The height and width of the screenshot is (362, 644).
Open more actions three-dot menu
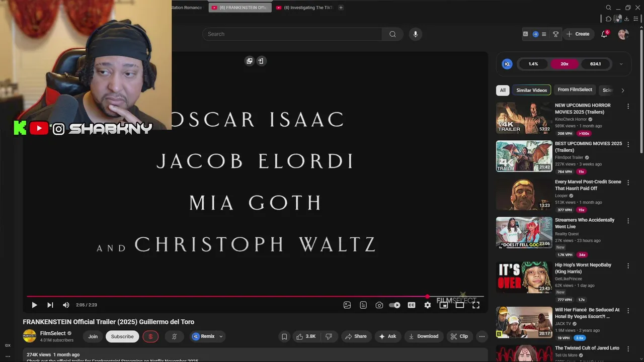[x=482, y=336]
